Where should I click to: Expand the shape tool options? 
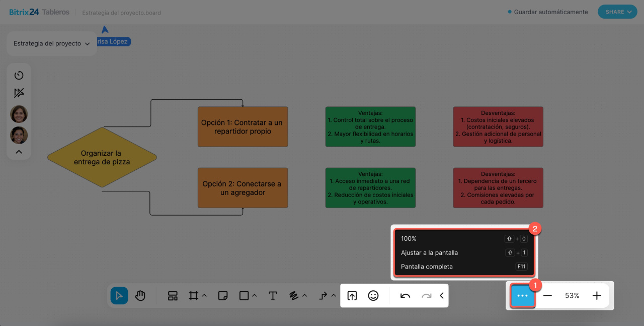click(x=254, y=296)
